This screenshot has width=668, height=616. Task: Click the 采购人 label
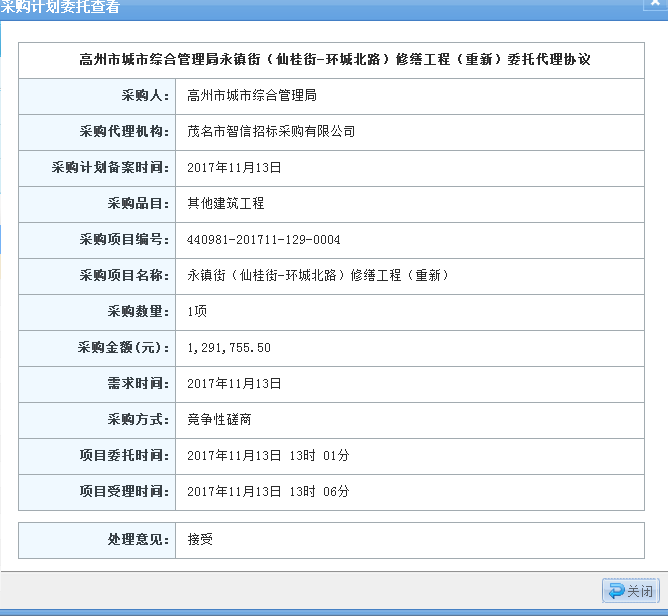pyautogui.click(x=146, y=96)
